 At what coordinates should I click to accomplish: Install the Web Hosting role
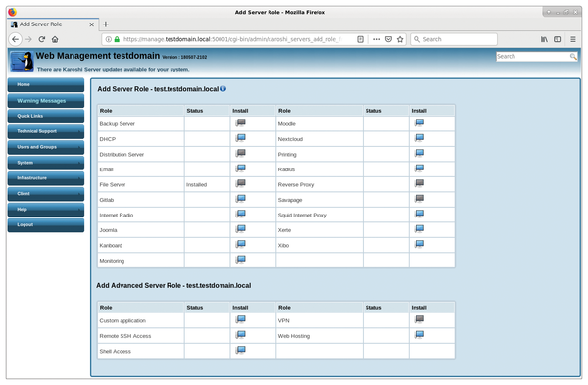point(419,335)
